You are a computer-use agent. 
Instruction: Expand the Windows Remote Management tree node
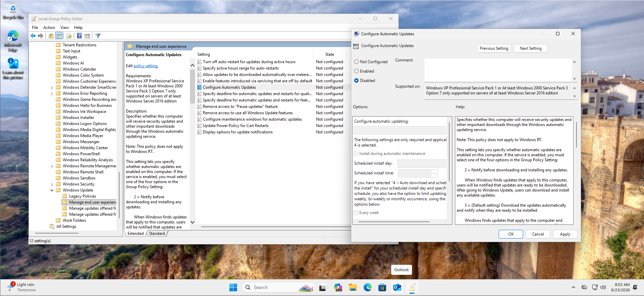52,166
